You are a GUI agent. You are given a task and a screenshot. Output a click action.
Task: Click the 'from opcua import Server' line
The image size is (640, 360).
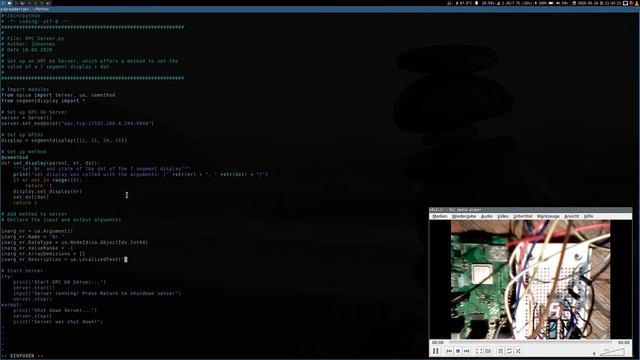point(58,95)
